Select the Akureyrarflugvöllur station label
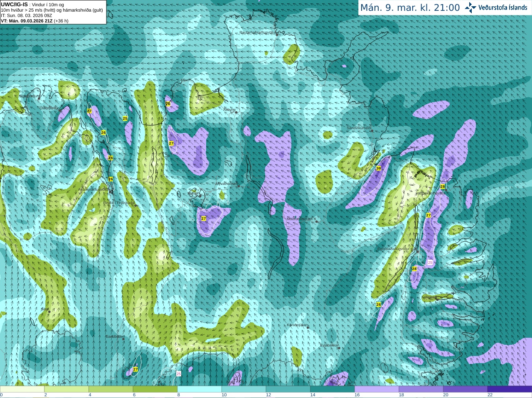The image size is (532, 398). click(94, 189)
